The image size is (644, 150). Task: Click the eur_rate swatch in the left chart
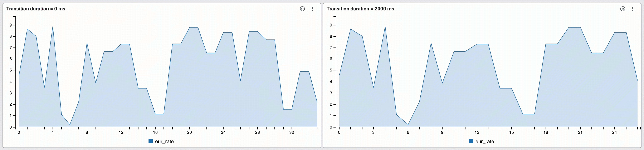151,141
